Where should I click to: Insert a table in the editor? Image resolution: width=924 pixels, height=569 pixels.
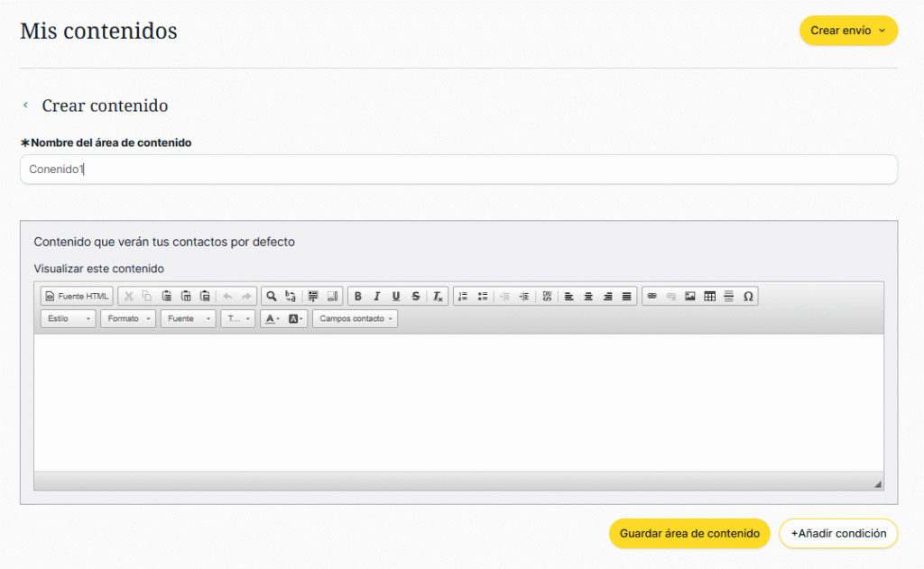[x=709, y=296]
